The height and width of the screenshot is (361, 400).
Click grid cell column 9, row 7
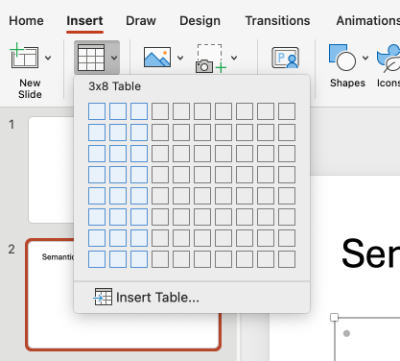click(266, 238)
